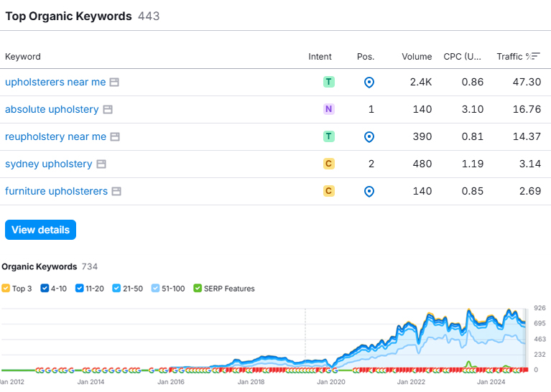Open SERP snapshot icon for furniture upholsterers

(116, 192)
